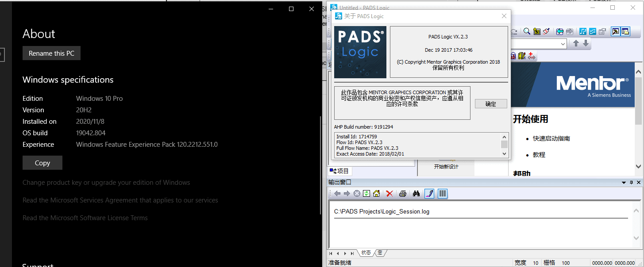Switch to the 状态 tab in output window
Image resolution: width=644 pixels, height=267 pixels.
coord(366,253)
